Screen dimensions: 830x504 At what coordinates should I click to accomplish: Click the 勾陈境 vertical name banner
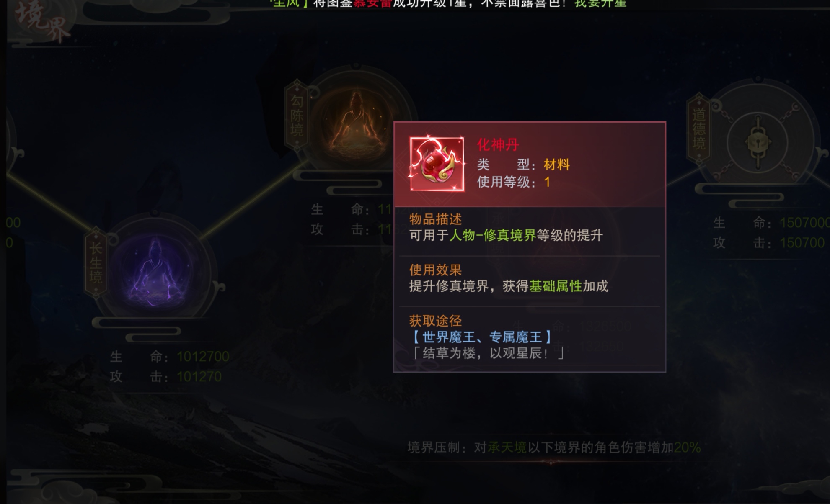297,116
